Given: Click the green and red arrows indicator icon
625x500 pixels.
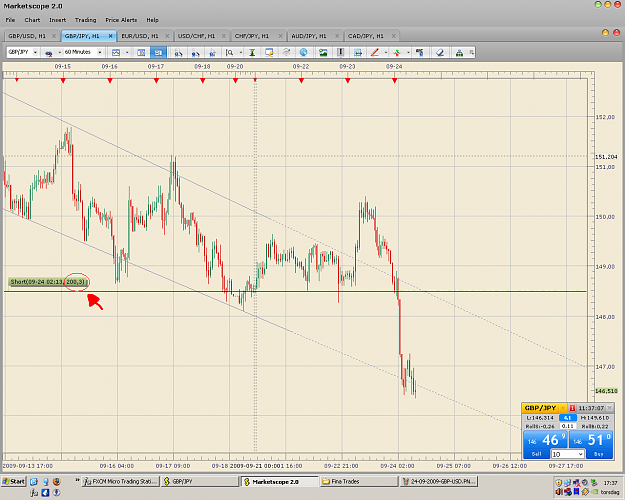Looking at the screenshot, I should [397, 52].
